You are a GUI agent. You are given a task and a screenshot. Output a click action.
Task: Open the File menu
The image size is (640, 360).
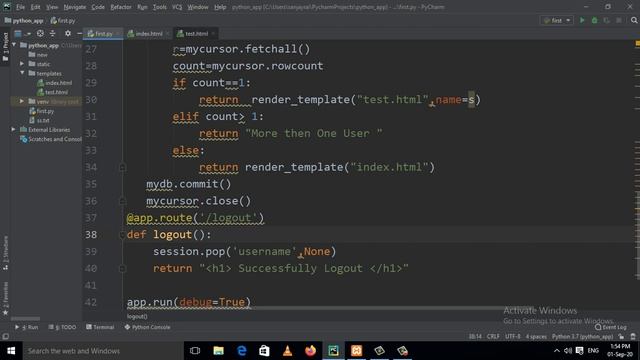[20, 7]
